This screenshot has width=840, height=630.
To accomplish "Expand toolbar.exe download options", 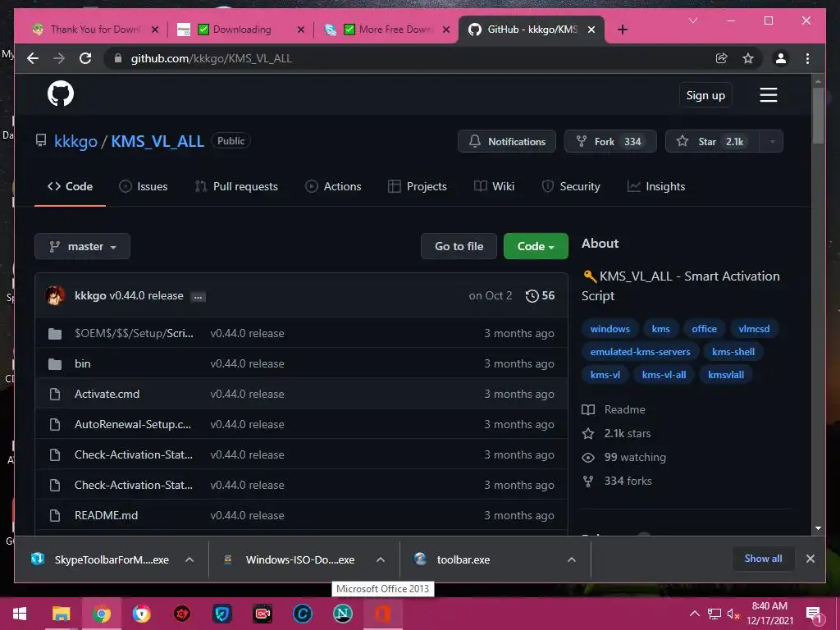I will [x=572, y=559].
